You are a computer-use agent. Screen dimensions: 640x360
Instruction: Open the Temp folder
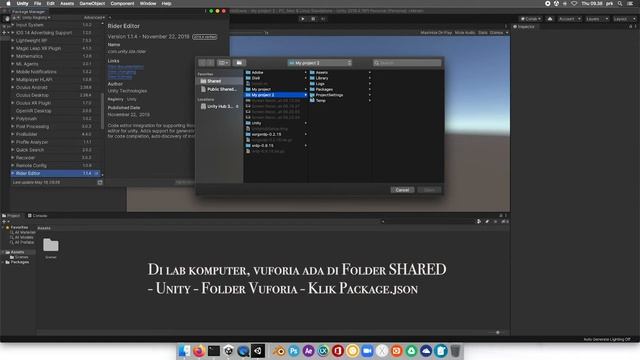point(340,100)
